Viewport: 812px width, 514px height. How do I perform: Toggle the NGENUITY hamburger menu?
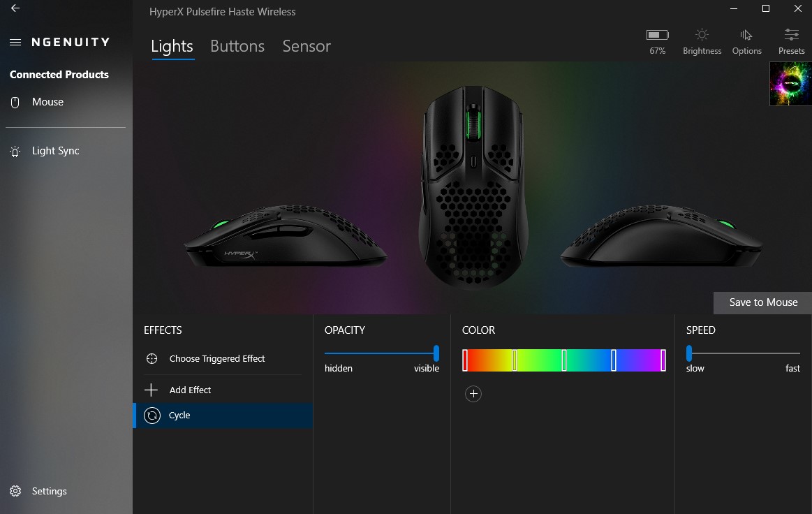(x=15, y=42)
